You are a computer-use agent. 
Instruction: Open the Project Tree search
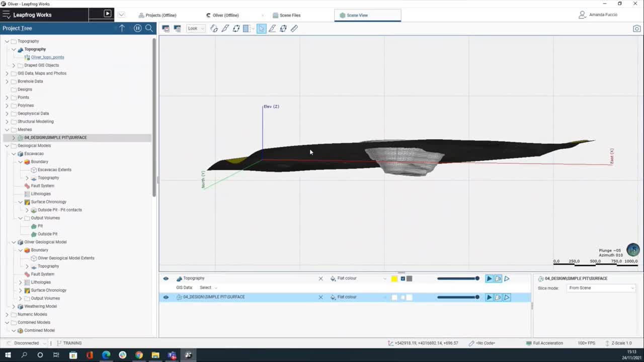(x=149, y=28)
